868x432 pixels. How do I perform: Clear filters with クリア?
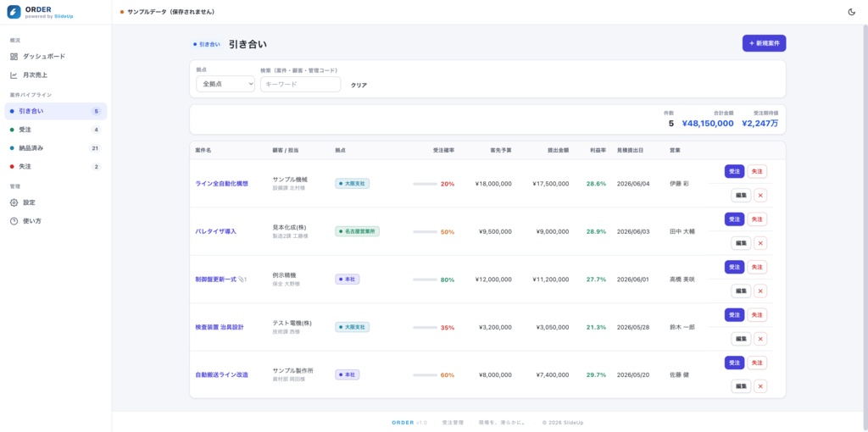coord(359,86)
